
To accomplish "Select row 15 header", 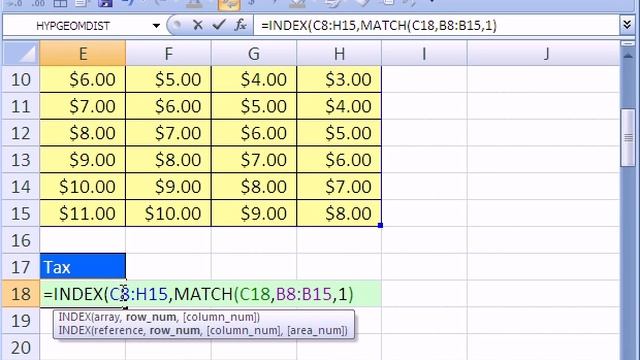I will [21, 213].
